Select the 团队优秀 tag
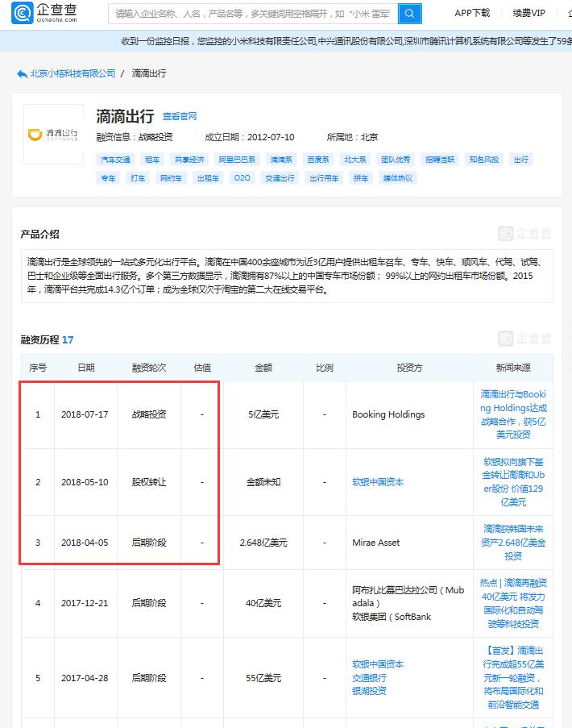Viewport: 572px width, 728px height. click(396, 160)
